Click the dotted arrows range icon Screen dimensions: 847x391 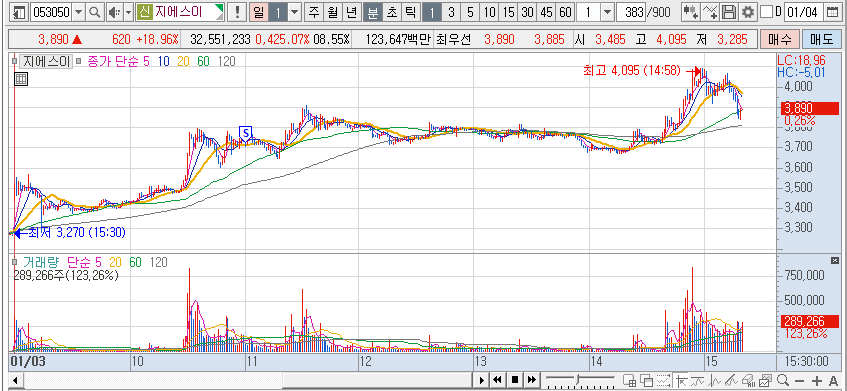(x=664, y=380)
